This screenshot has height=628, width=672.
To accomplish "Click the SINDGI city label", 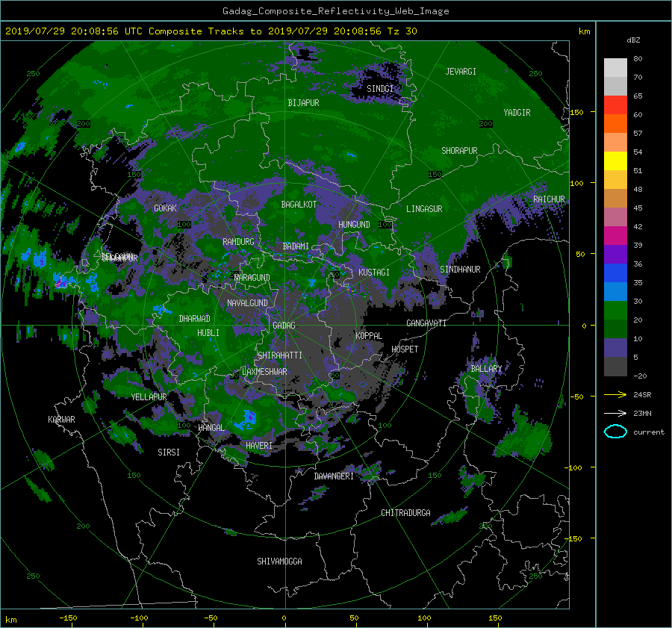I will [x=380, y=88].
